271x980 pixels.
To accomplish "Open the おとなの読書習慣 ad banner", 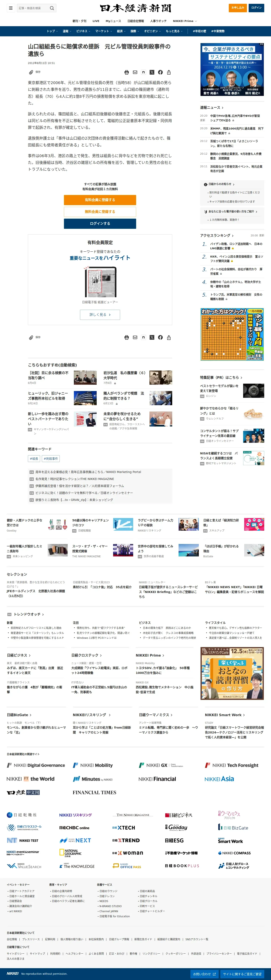I will (232, 673).
